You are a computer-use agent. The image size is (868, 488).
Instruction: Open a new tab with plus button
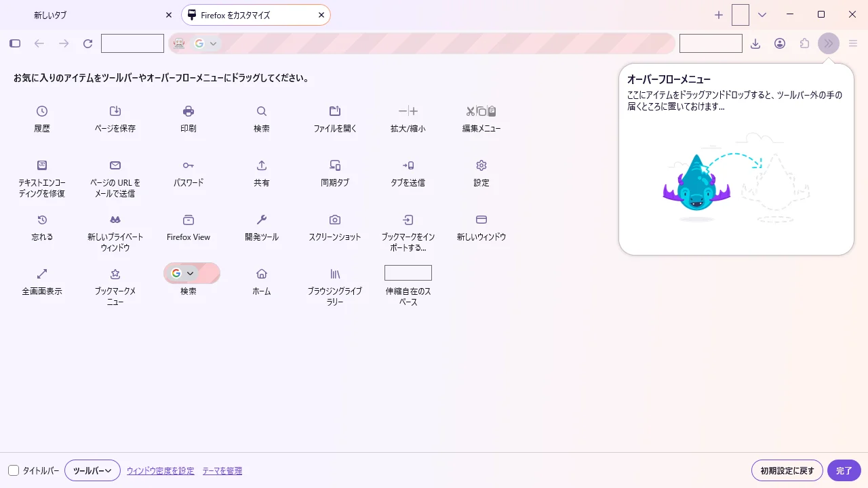(719, 15)
